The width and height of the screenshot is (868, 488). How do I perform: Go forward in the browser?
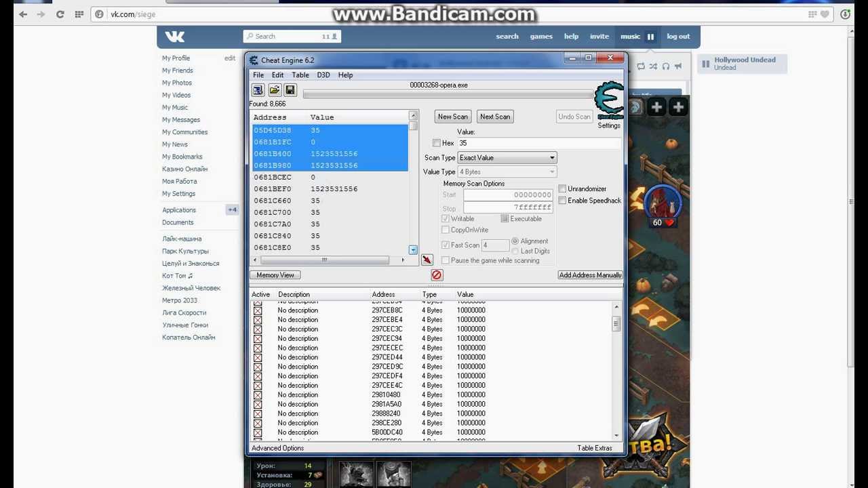41,14
